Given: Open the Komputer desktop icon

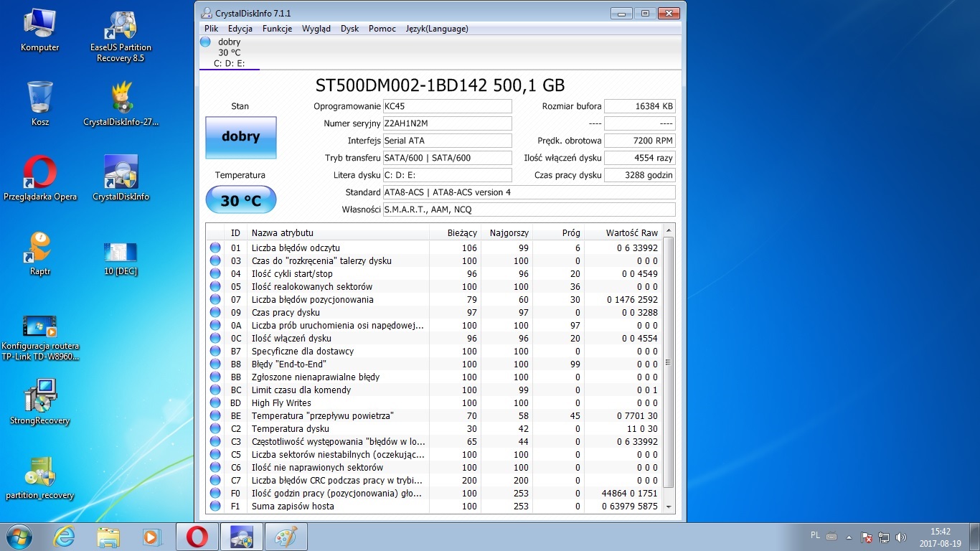Looking at the screenshot, I should click(40, 32).
